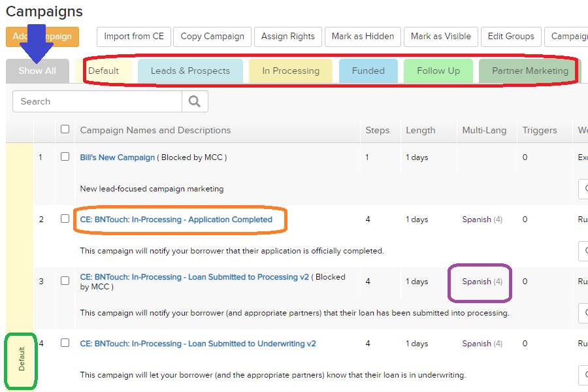Click Spanish (4) in Processing v2 row
The height and width of the screenshot is (392, 588).
click(482, 282)
